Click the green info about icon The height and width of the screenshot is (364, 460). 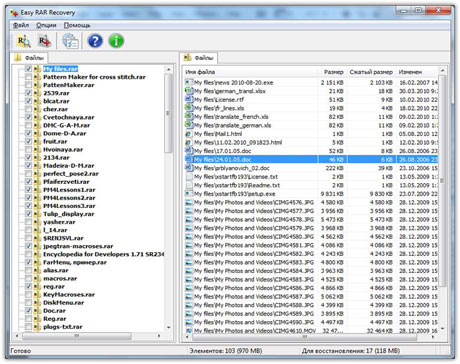(116, 41)
